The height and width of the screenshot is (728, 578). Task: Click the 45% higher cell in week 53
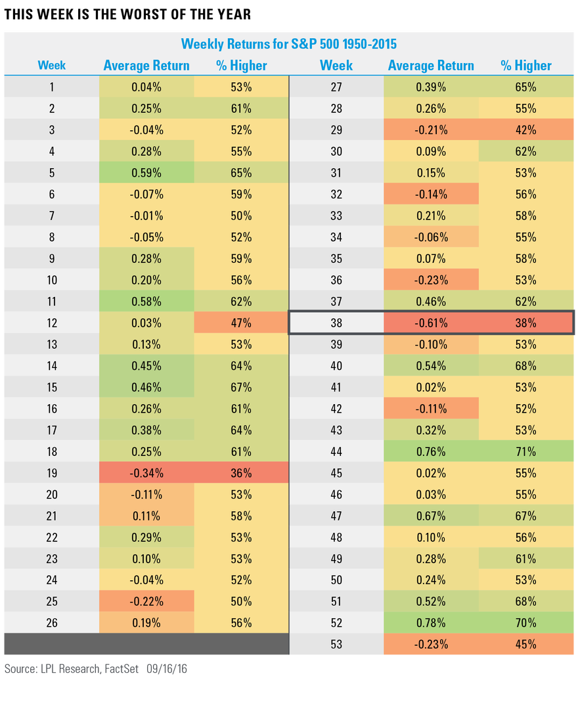pyautogui.click(x=526, y=645)
